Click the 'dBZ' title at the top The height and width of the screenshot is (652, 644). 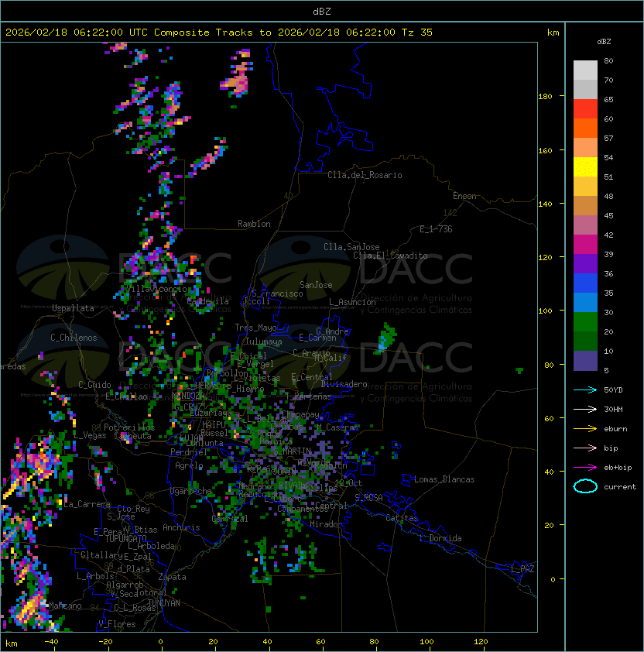click(x=322, y=12)
